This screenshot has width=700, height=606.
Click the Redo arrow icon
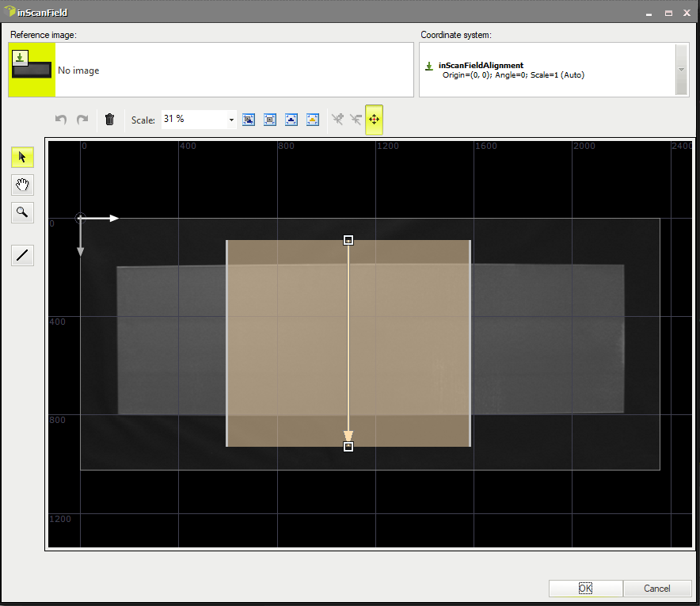tap(82, 120)
